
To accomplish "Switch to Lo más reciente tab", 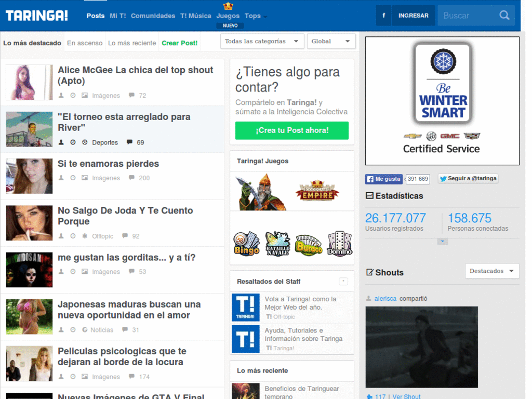I will click(x=132, y=43).
